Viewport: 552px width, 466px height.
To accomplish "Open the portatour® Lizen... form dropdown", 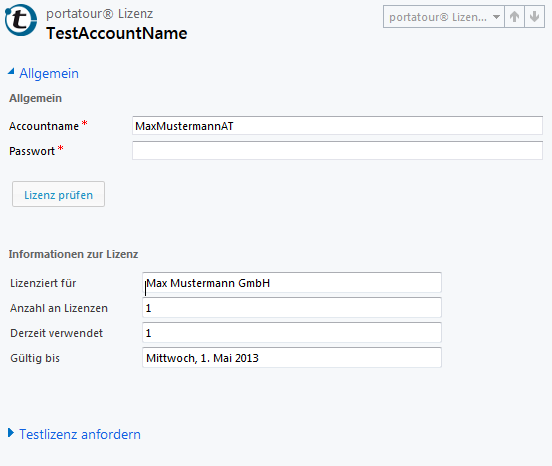I will 444,17.
